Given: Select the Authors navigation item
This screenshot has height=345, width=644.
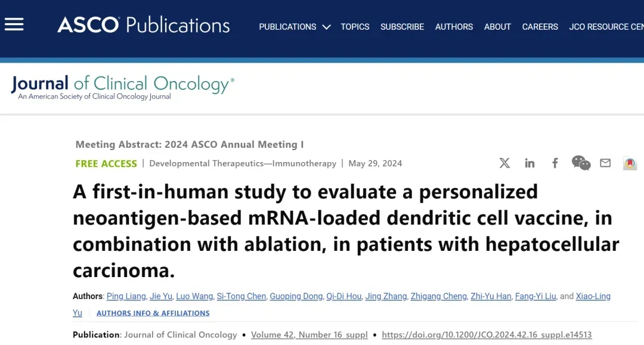Looking at the screenshot, I should pyautogui.click(x=454, y=27).
